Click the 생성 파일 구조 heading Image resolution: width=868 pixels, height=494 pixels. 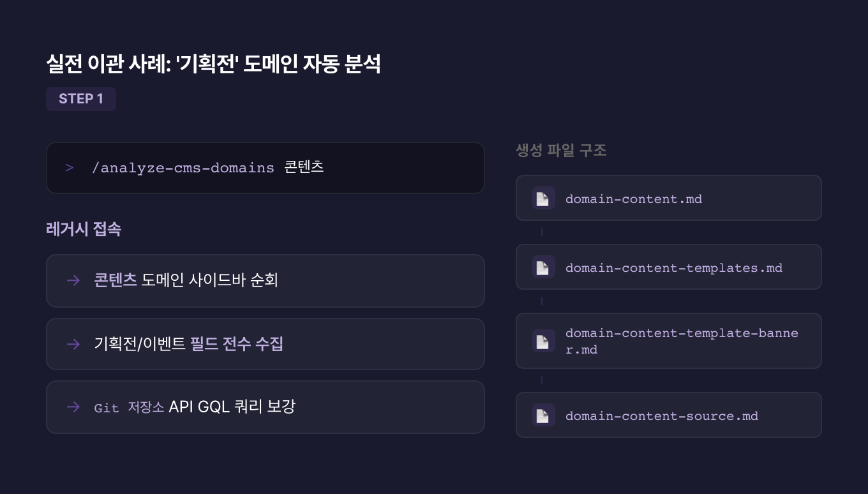[561, 151]
